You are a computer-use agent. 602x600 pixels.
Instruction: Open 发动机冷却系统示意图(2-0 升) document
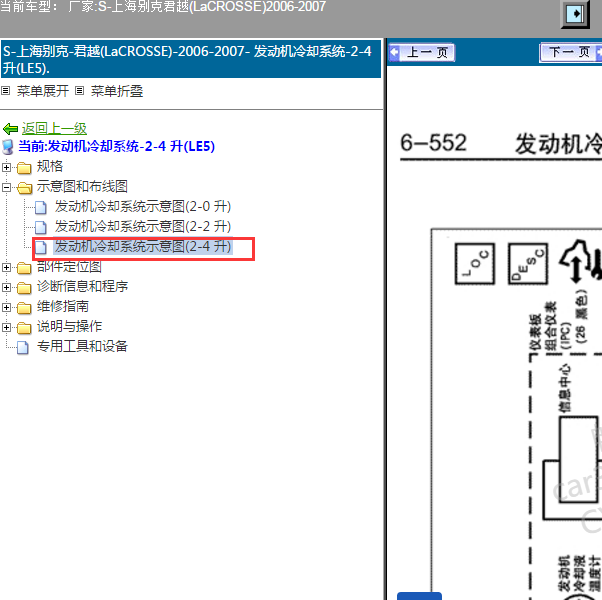142,206
